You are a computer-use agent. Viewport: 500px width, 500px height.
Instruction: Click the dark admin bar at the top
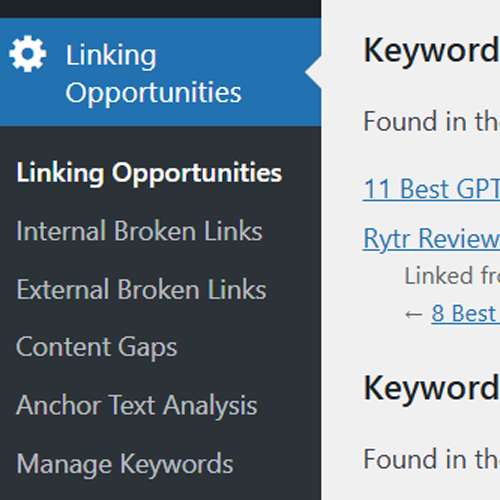tap(160, 9)
